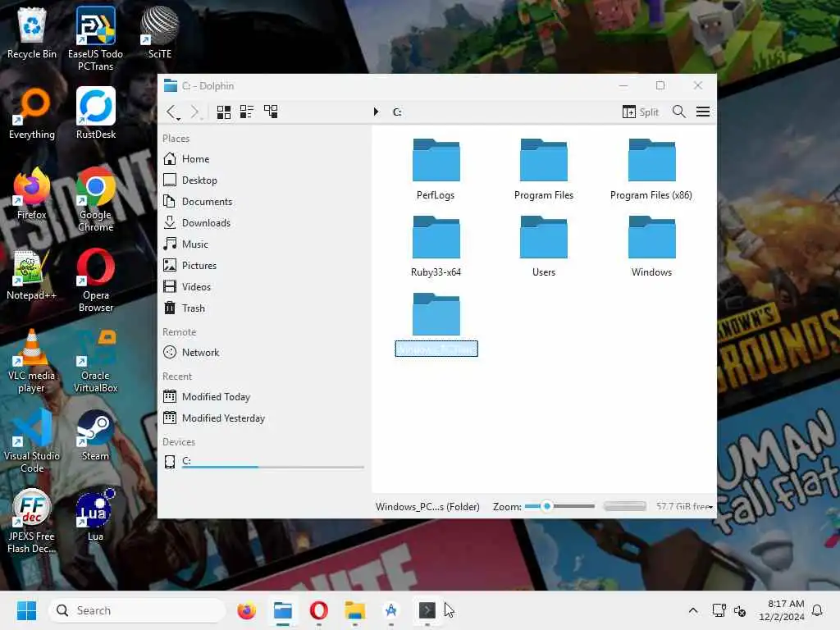Expand the breadcrumb arrow before C:
Image resolution: width=840 pixels, height=630 pixels.
coord(376,112)
